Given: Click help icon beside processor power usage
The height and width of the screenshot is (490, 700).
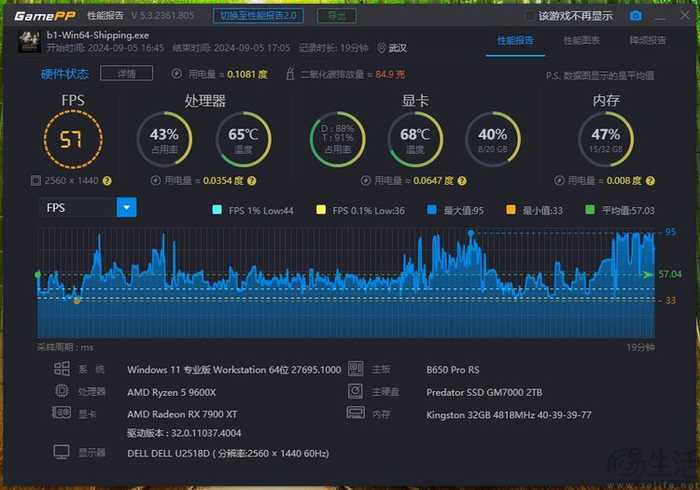Looking at the screenshot, I should [255, 181].
